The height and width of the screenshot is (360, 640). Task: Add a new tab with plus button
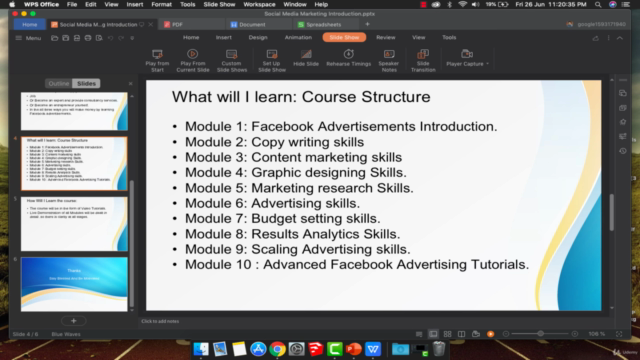pyautogui.click(x=367, y=24)
